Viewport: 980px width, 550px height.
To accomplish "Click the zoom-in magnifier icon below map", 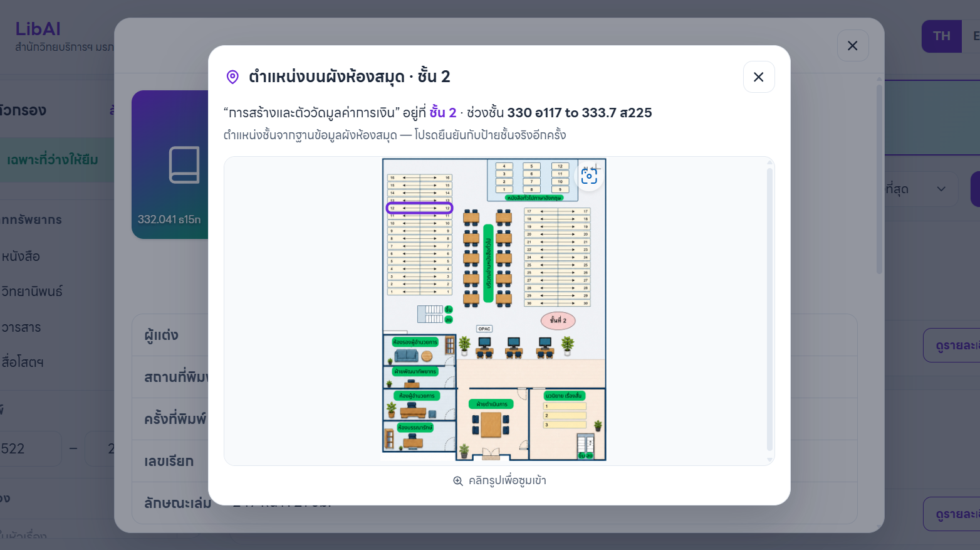I will (458, 481).
